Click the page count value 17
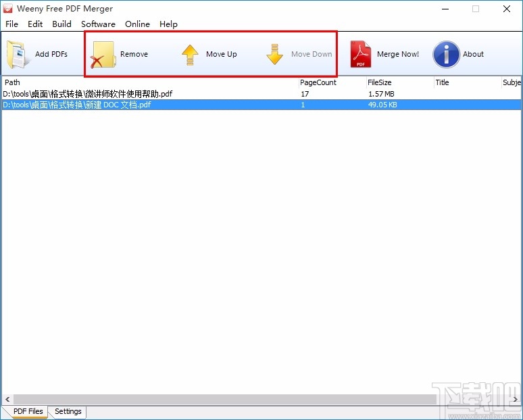This screenshot has width=523, height=420. [305, 94]
